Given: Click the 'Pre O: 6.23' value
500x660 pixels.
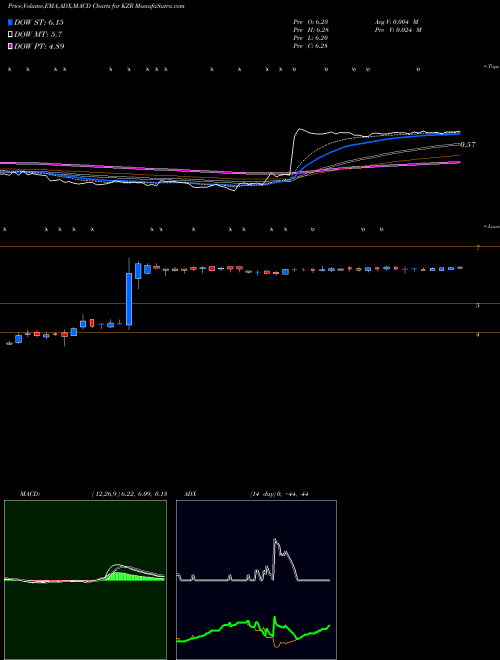Looking at the screenshot, I should click(311, 22).
